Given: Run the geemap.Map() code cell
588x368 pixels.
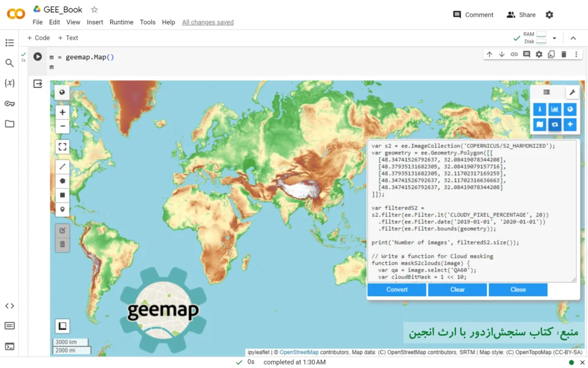Looking at the screenshot, I should pyautogui.click(x=37, y=57).
